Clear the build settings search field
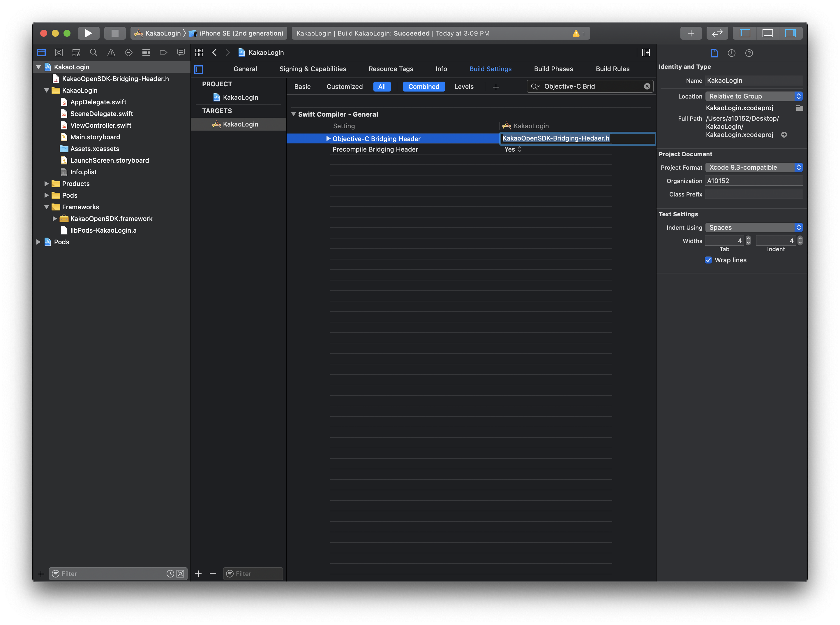840x625 pixels. pos(647,86)
